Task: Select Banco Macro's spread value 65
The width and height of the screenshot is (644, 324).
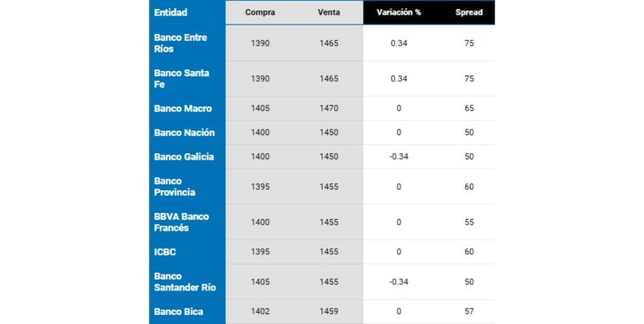Action: tap(469, 109)
